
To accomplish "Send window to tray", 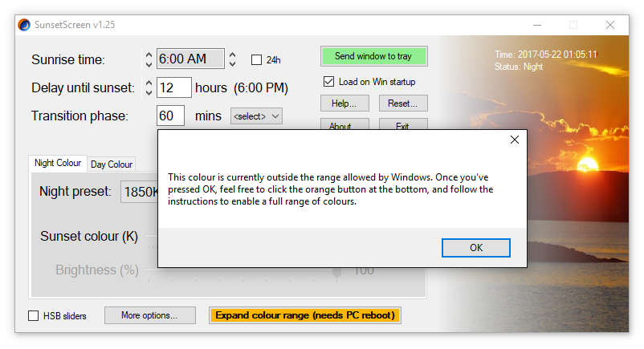I will pyautogui.click(x=373, y=56).
